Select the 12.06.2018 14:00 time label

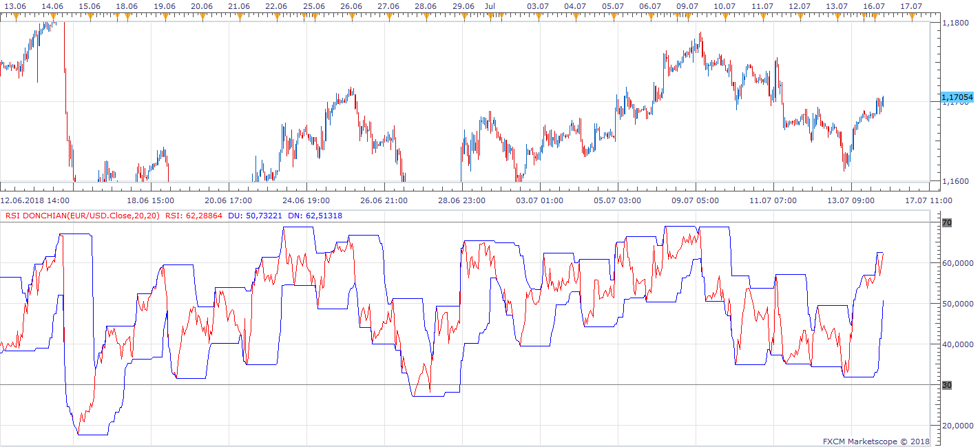(x=35, y=200)
